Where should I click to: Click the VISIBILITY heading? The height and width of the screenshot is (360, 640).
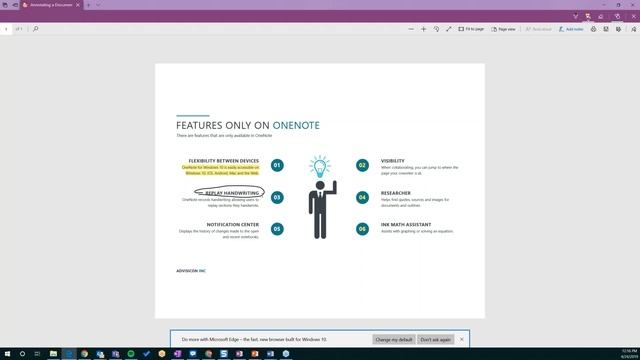[393, 161]
